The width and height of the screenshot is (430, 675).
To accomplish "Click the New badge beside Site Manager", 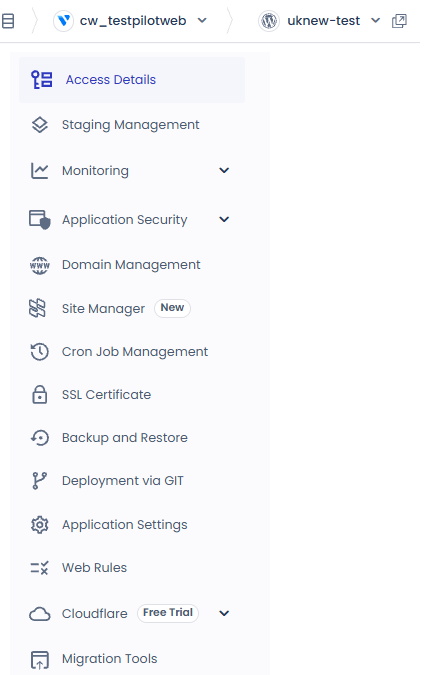I will pyautogui.click(x=172, y=308).
